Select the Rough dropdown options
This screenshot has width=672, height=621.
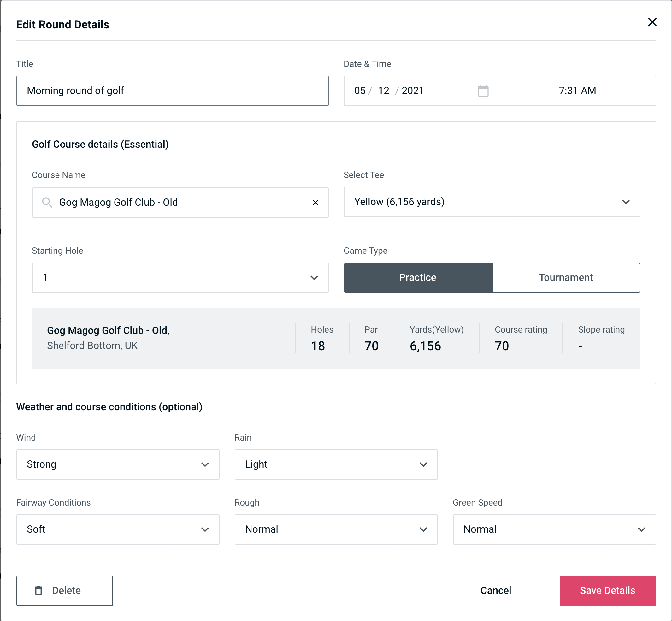[336, 529]
